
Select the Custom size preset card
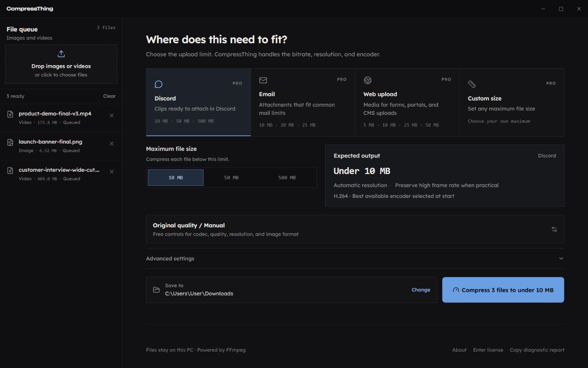(x=512, y=102)
